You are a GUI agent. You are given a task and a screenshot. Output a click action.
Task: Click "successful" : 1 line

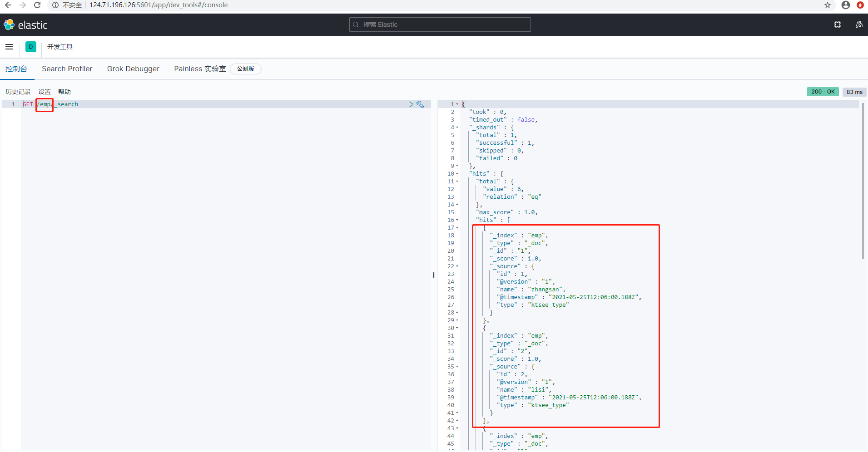coord(505,143)
